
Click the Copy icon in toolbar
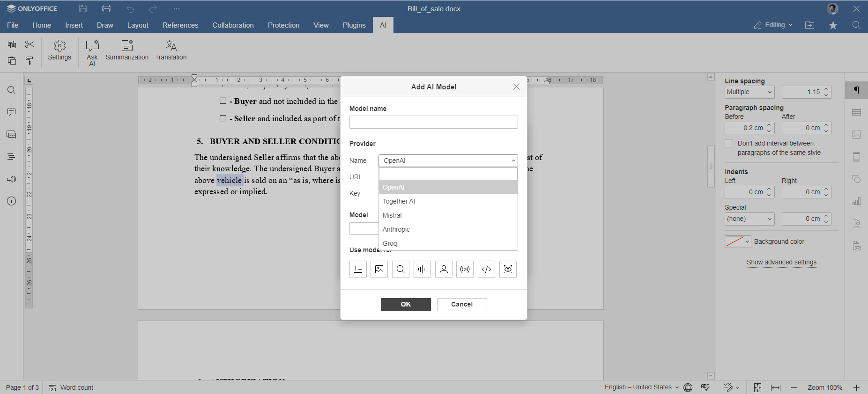[x=12, y=44]
